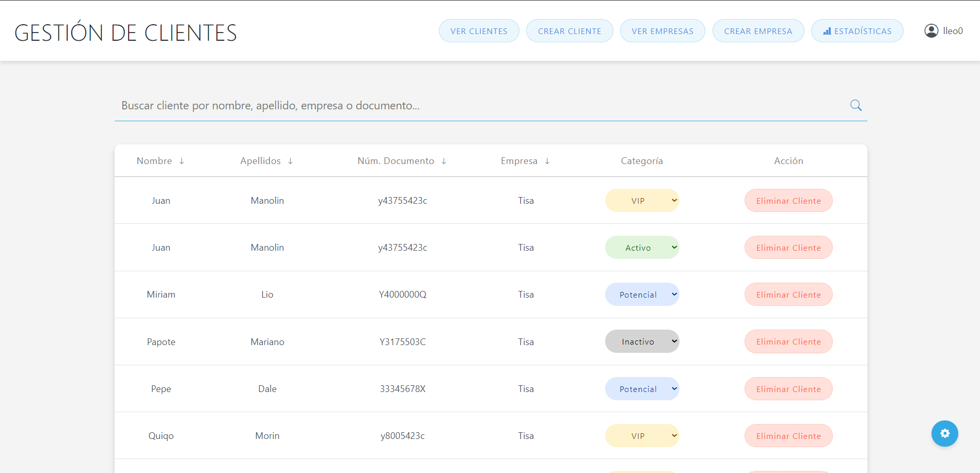Click the search magnifier icon
Viewport: 980px width, 473px height.
(856, 105)
